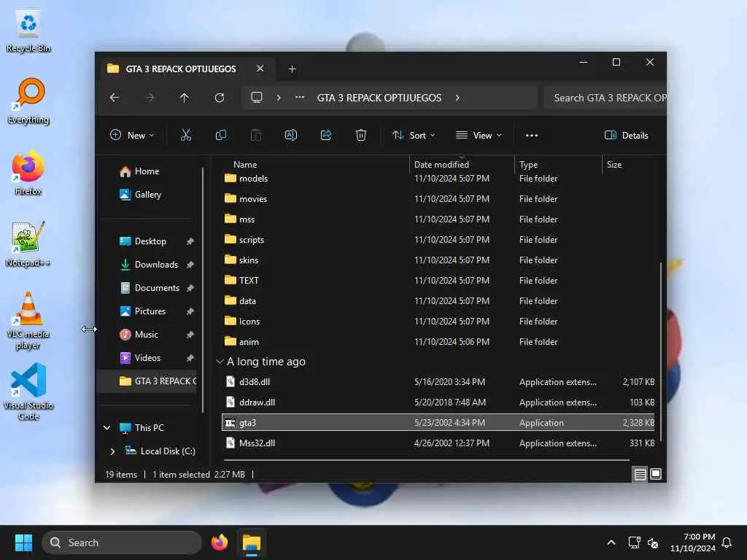Unpin Documents using its pin icon
The height and width of the screenshot is (560, 747).
190,288
